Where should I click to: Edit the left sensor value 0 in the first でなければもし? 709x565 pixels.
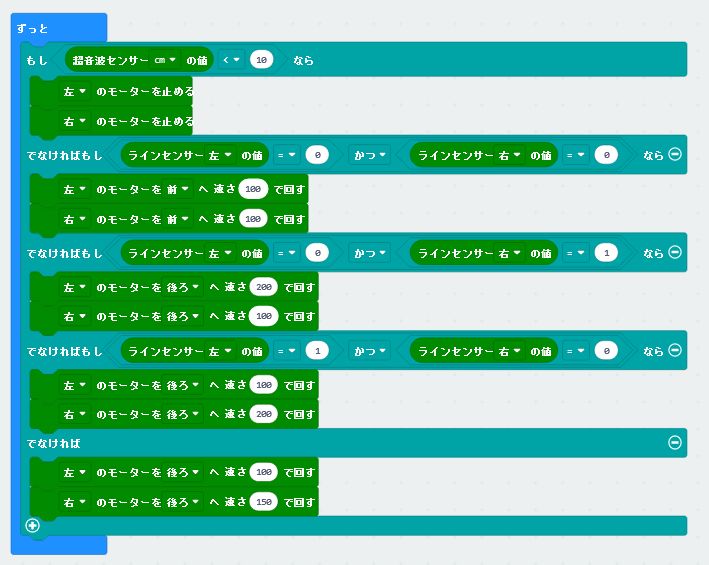pyautogui.click(x=317, y=155)
